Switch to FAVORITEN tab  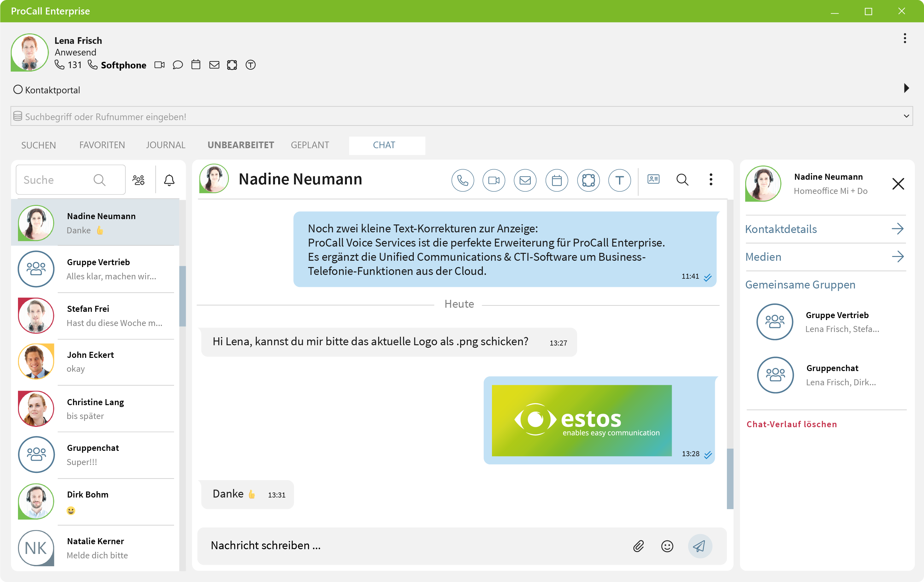click(x=102, y=145)
